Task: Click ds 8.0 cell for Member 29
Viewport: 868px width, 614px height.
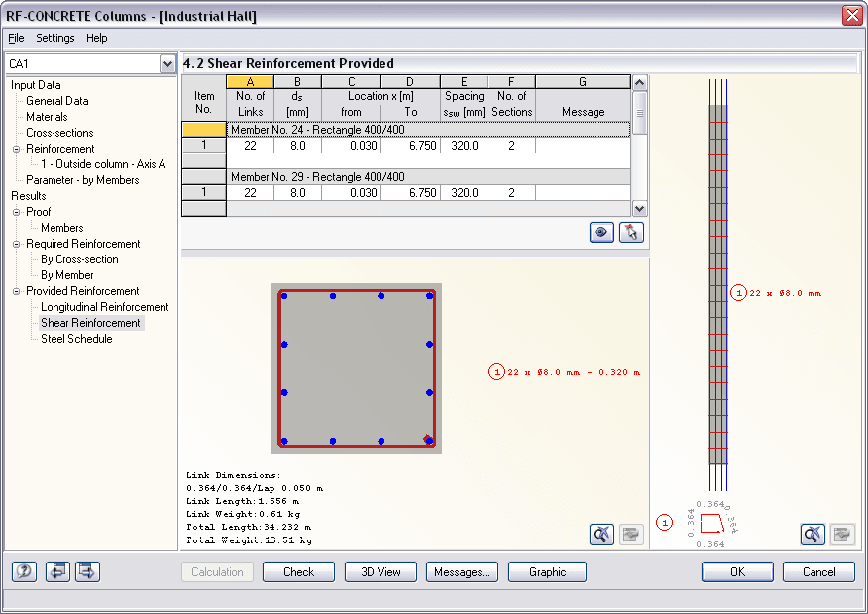Action: (x=297, y=193)
